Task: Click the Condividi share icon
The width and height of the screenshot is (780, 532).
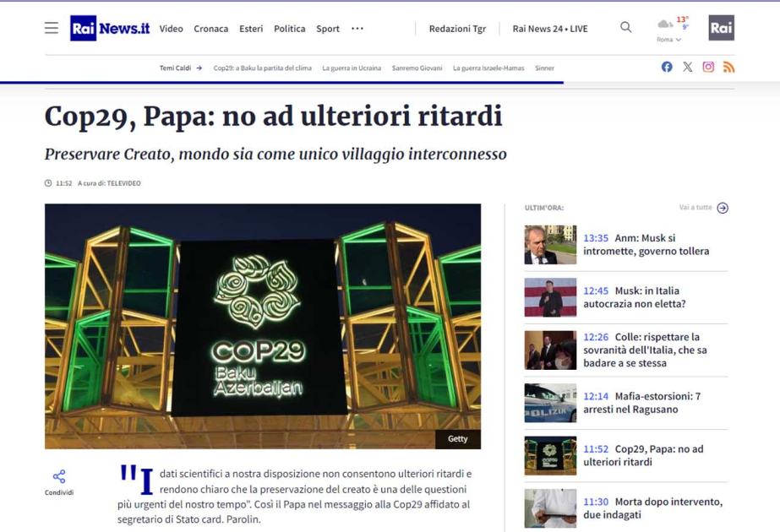Action: click(59, 476)
